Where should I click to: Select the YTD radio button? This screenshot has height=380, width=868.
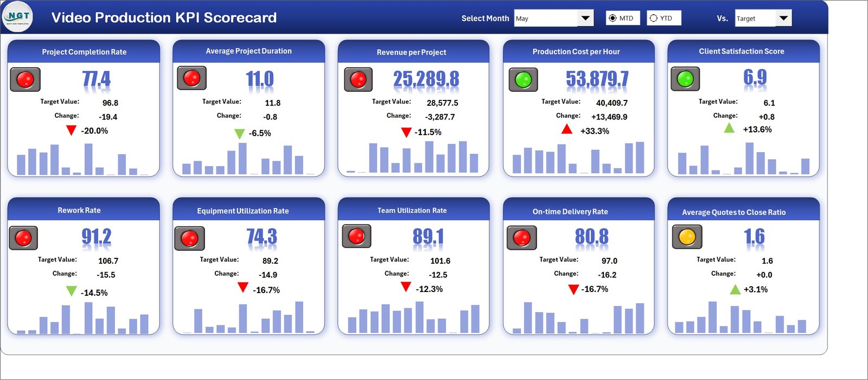tap(654, 18)
